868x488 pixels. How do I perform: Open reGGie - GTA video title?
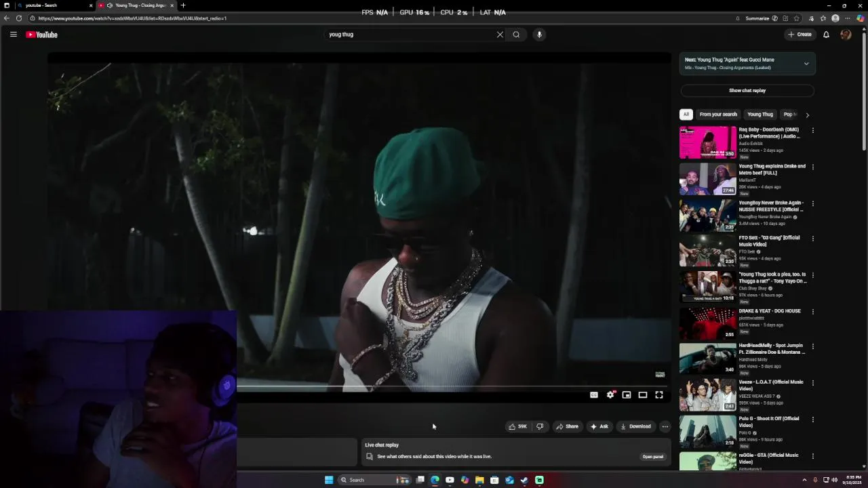point(768,459)
